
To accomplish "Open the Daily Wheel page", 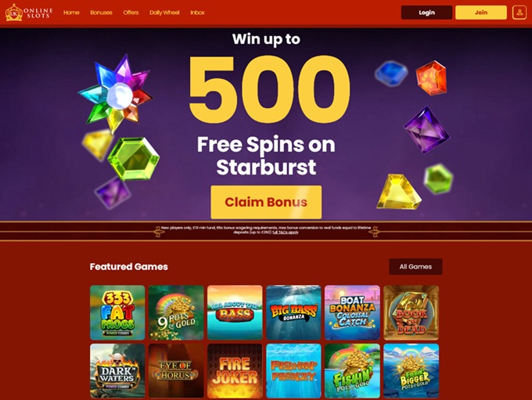I will coord(164,13).
